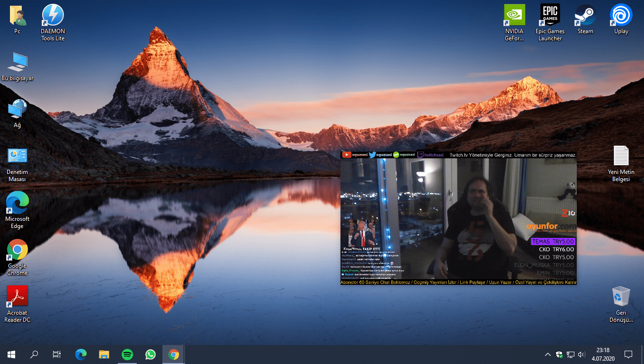Select the Bu bilgisayar desktop icon
Screen dimensions: 644x364
(17, 66)
